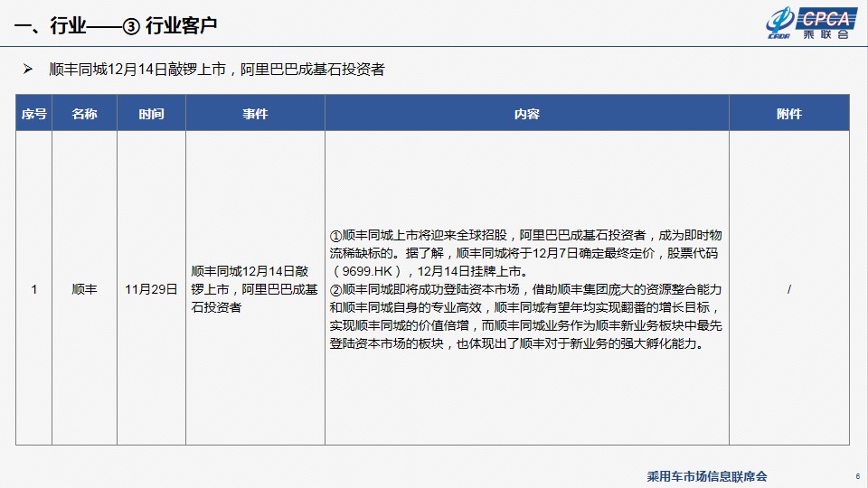Click the 序号 column header
This screenshot has height=488, width=868.
pos(33,114)
